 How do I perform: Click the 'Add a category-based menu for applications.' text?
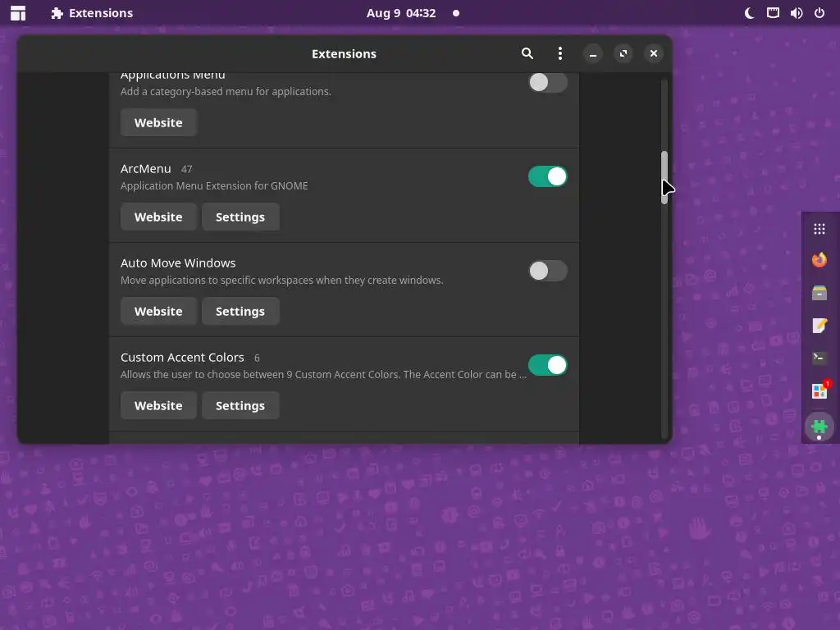pyautogui.click(x=226, y=92)
